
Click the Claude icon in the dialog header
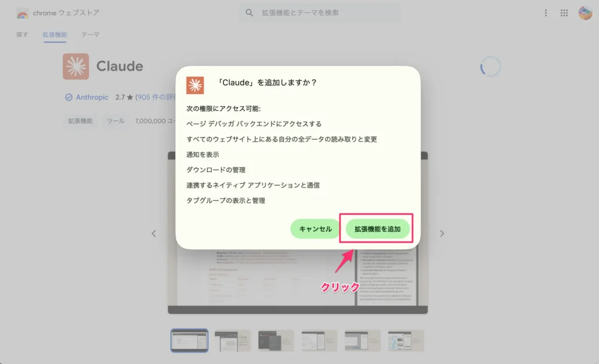click(195, 85)
